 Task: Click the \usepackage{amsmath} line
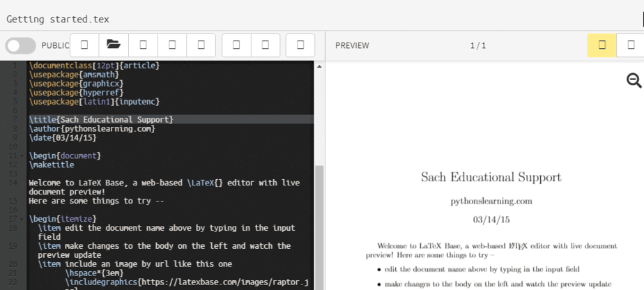(74, 75)
